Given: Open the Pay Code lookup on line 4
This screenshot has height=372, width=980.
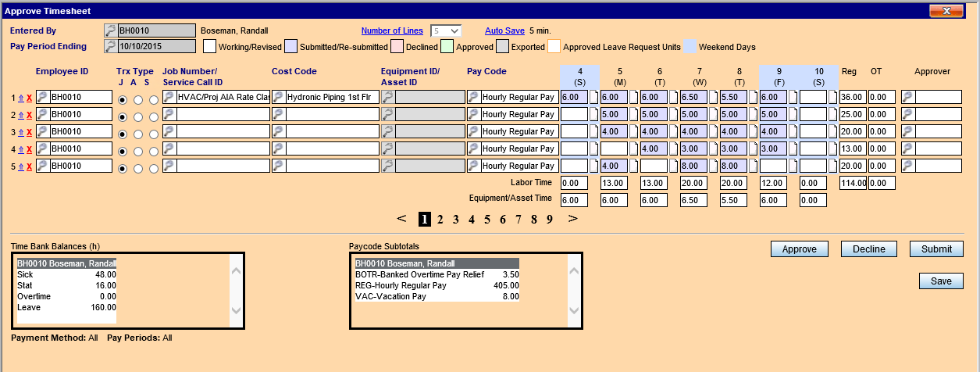Looking at the screenshot, I should (473, 149).
